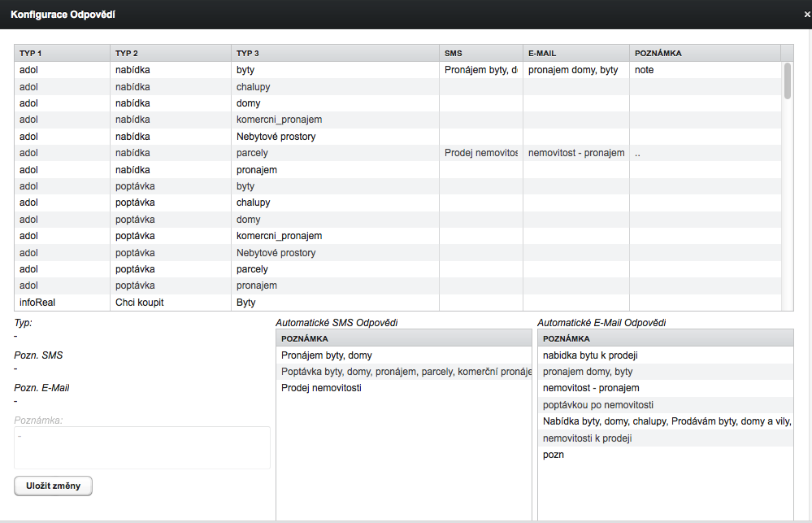The image size is (812, 523).
Task: Click the E-MAIL column header
Action: (x=576, y=53)
